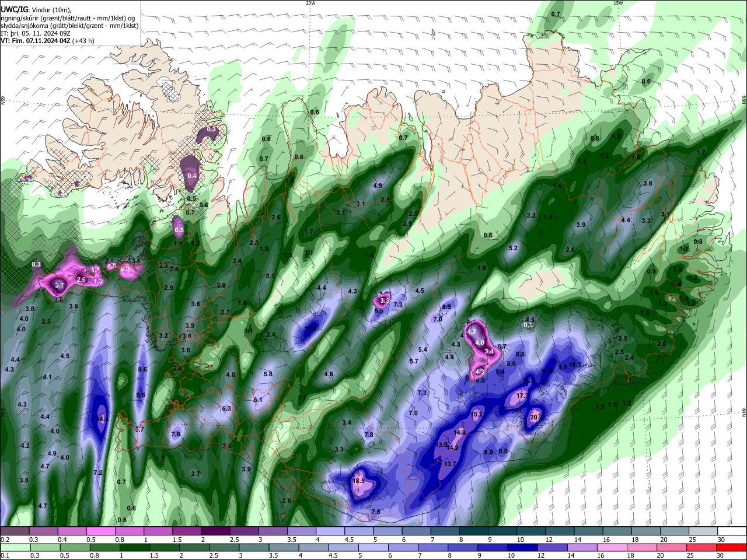Click the 17.3 precipitation value on the map
The height and width of the screenshot is (560, 747).
[522, 395]
